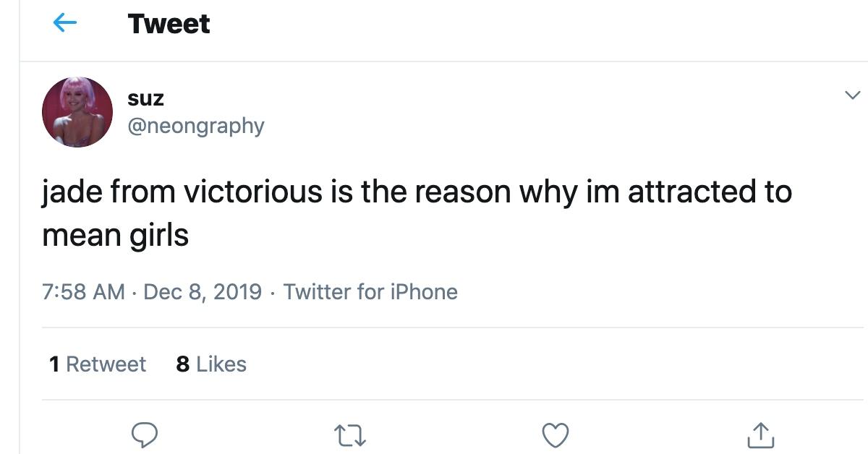Screen dimensions: 868x454
Task: Expand the tweet options chevron
Action: pos(853,95)
